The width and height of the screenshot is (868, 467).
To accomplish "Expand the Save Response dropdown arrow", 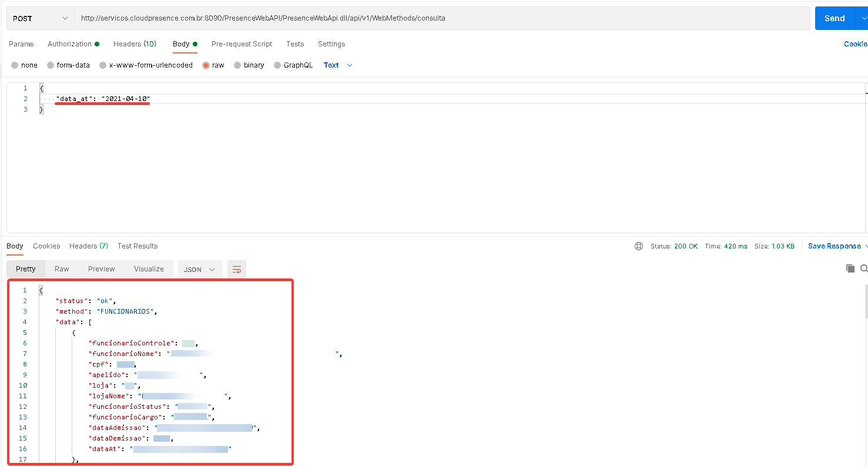I will click(x=866, y=246).
